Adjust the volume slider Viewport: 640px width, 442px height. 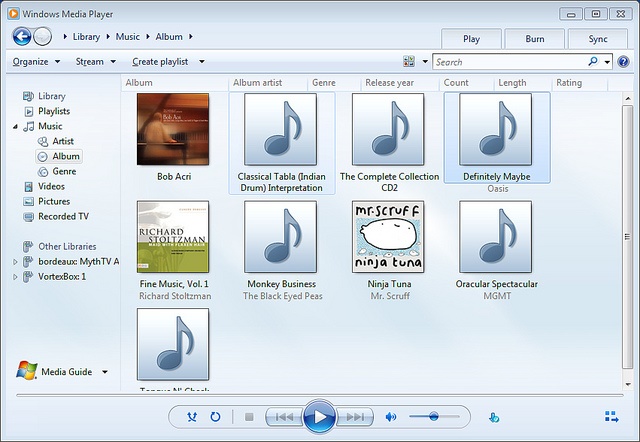[x=433, y=416]
